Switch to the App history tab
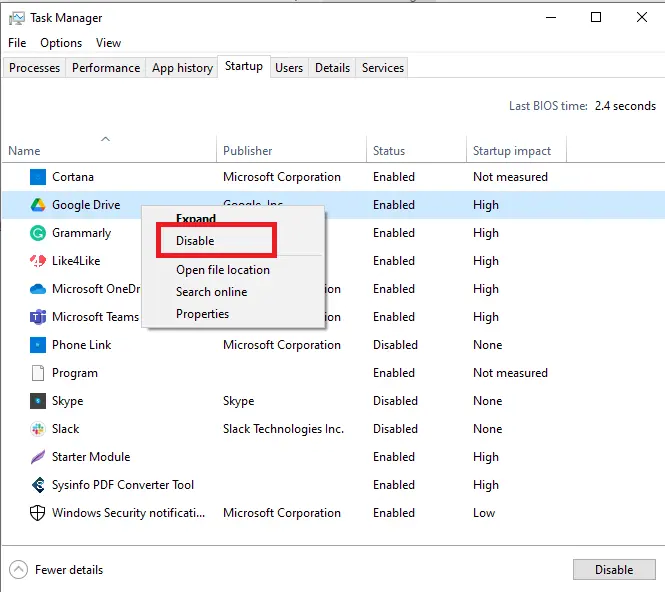The width and height of the screenshot is (665, 592). 182,68
